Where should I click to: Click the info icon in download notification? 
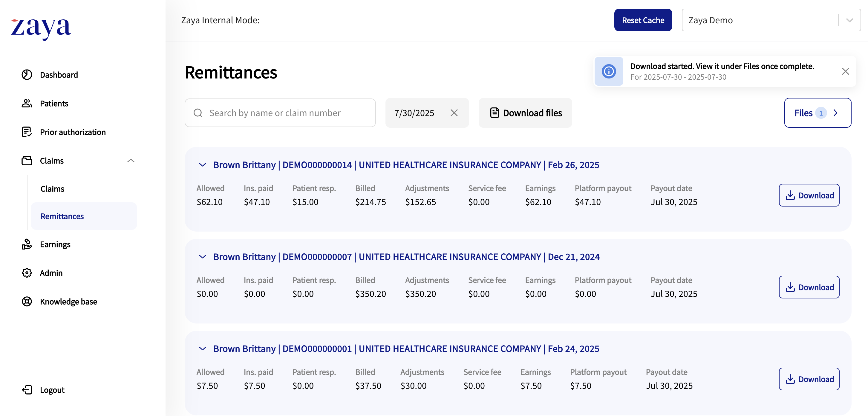pos(609,71)
